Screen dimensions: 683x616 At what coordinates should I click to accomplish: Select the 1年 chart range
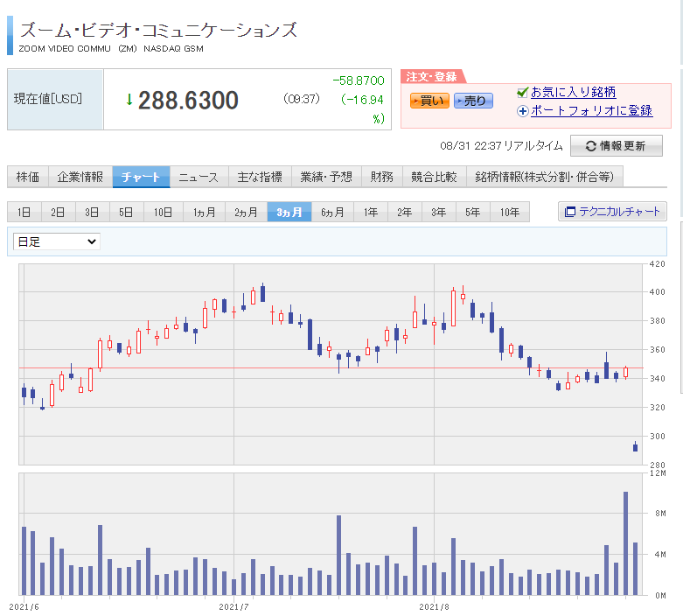click(371, 212)
